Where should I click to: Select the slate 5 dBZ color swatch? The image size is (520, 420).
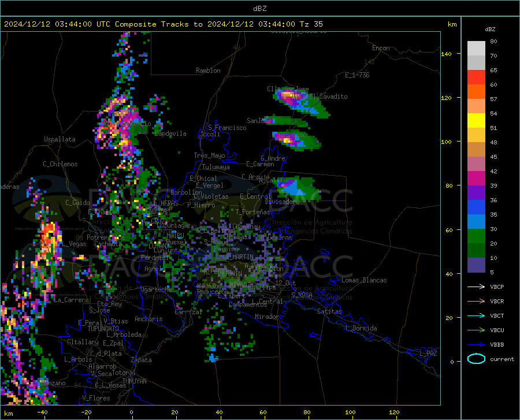(x=476, y=265)
